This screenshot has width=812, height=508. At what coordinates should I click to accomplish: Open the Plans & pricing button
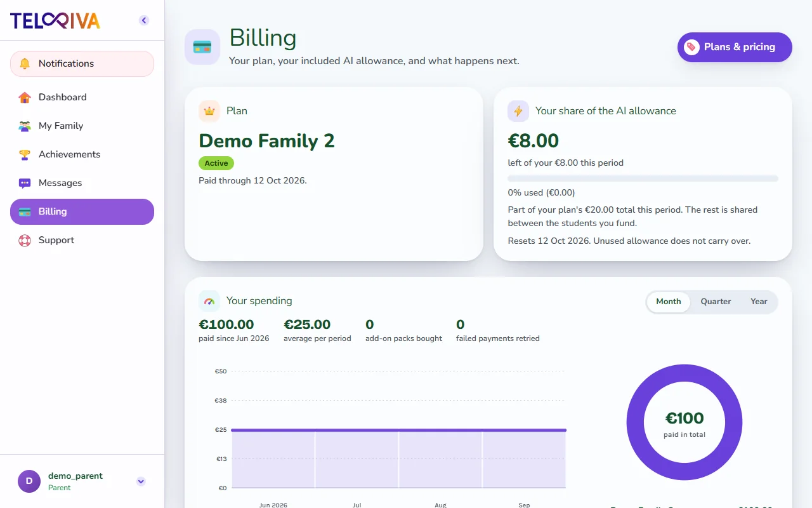(x=735, y=47)
